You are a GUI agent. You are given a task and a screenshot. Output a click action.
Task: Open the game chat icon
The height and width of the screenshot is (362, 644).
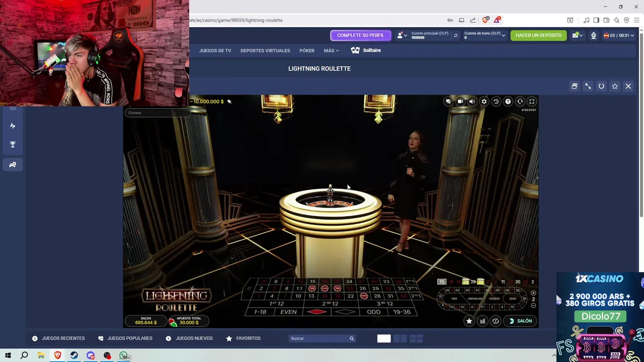[448, 102]
